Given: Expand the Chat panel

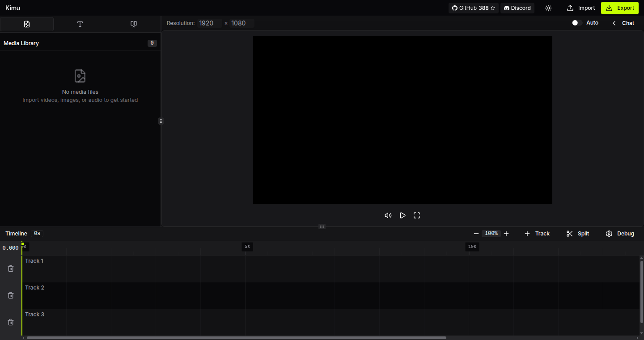Looking at the screenshot, I should point(623,23).
